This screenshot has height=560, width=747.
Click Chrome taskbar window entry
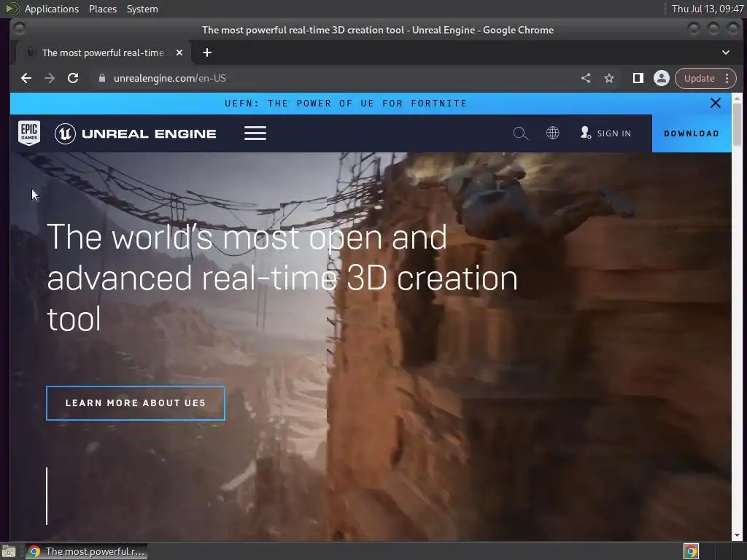click(86, 551)
